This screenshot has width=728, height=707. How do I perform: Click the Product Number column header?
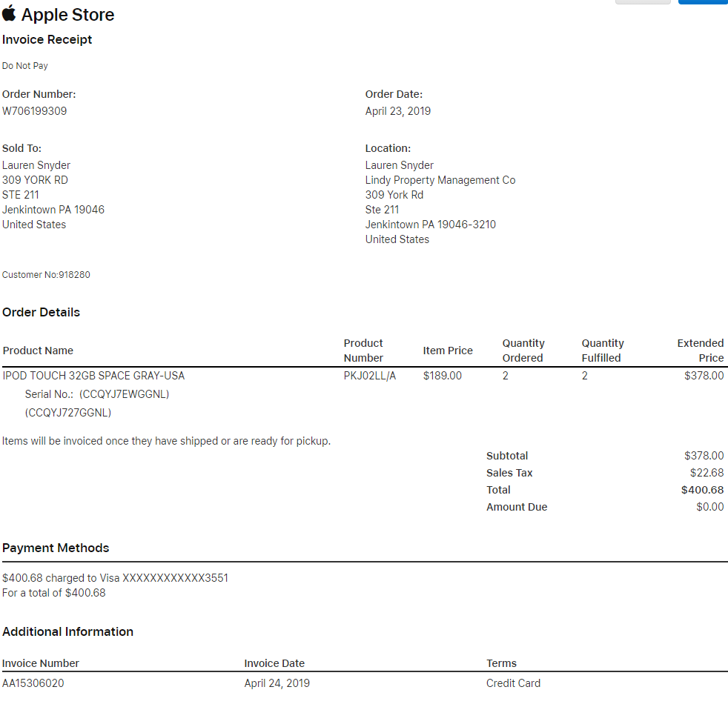pos(363,351)
